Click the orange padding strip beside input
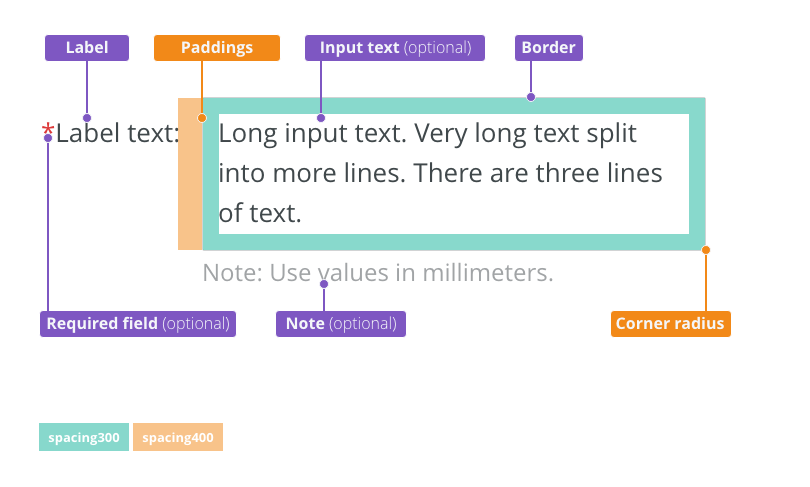 190,174
